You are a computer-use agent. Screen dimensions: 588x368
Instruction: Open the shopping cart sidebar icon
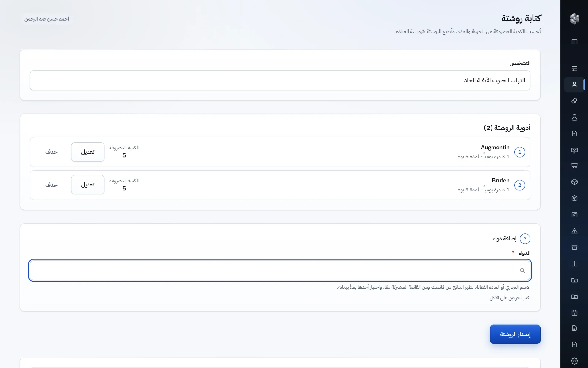coord(574,166)
